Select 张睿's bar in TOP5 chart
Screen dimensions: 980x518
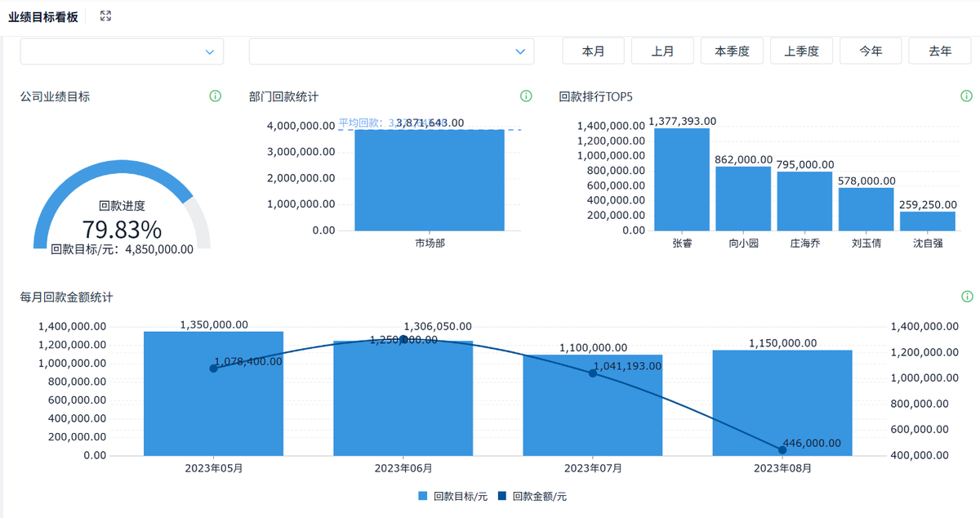click(x=682, y=179)
